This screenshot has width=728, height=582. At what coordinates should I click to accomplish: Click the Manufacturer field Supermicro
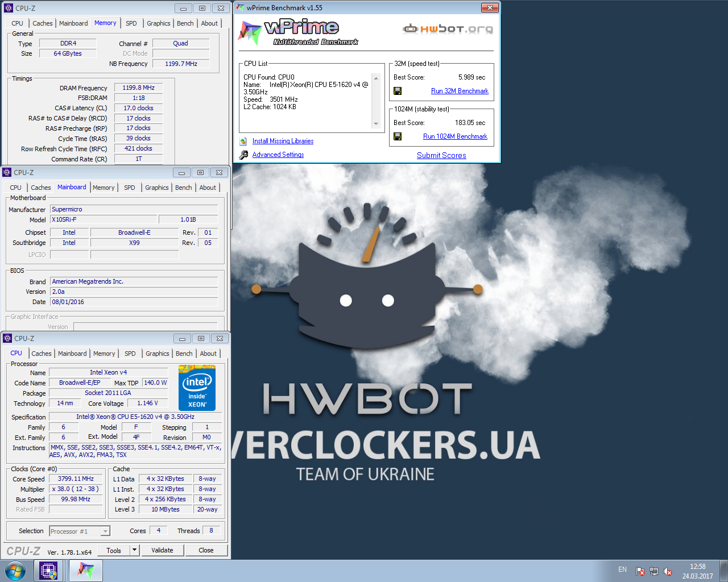pos(134,209)
